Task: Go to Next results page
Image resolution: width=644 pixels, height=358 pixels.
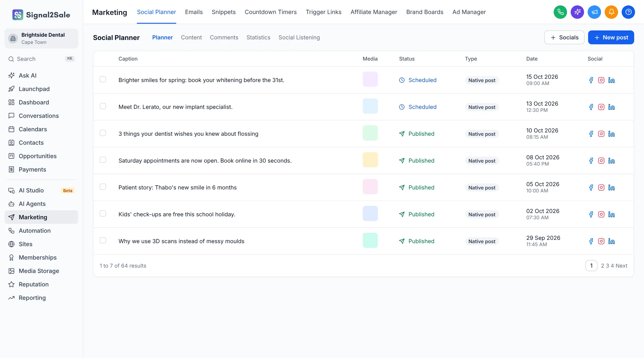Action: click(621, 266)
